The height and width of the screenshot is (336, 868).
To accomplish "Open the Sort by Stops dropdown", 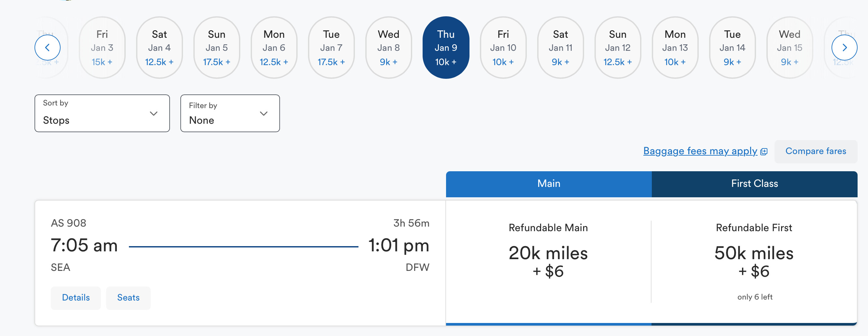I will tap(102, 113).
